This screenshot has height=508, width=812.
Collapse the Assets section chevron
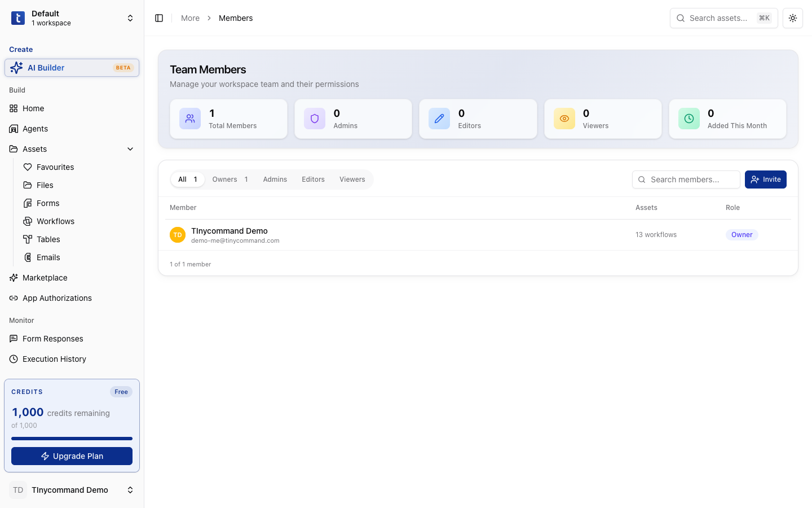click(x=130, y=149)
